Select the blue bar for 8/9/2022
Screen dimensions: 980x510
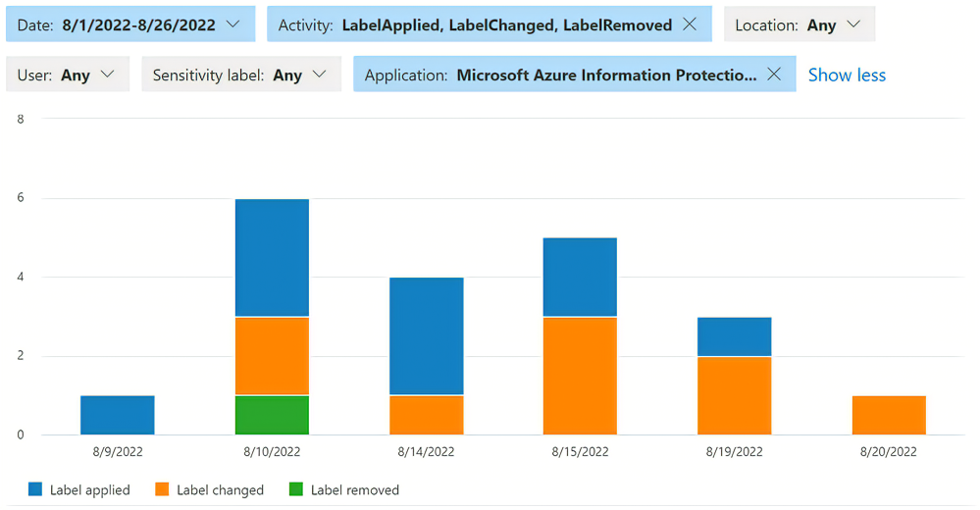click(x=118, y=415)
